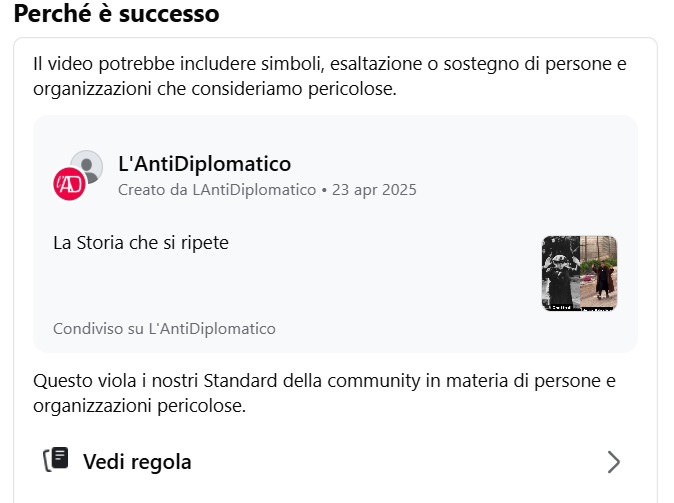Click the 23 apr 2025 date
The width and height of the screenshot is (674, 503).
pos(374,190)
